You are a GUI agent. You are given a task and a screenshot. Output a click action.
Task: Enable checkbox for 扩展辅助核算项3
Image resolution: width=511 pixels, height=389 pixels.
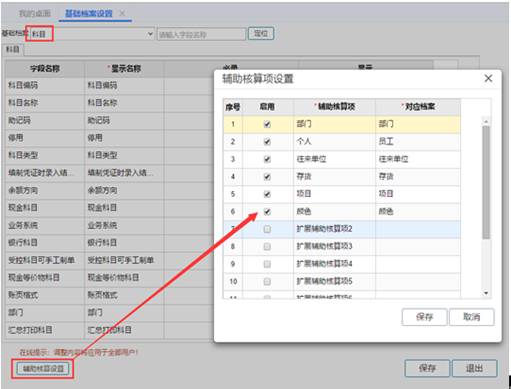click(x=267, y=247)
